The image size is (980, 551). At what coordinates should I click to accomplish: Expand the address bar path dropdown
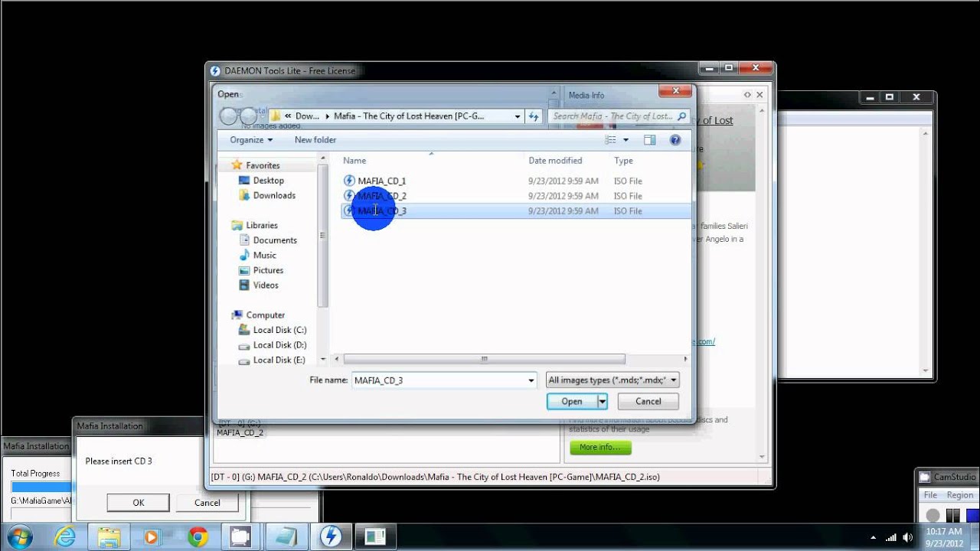coord(518,116)
